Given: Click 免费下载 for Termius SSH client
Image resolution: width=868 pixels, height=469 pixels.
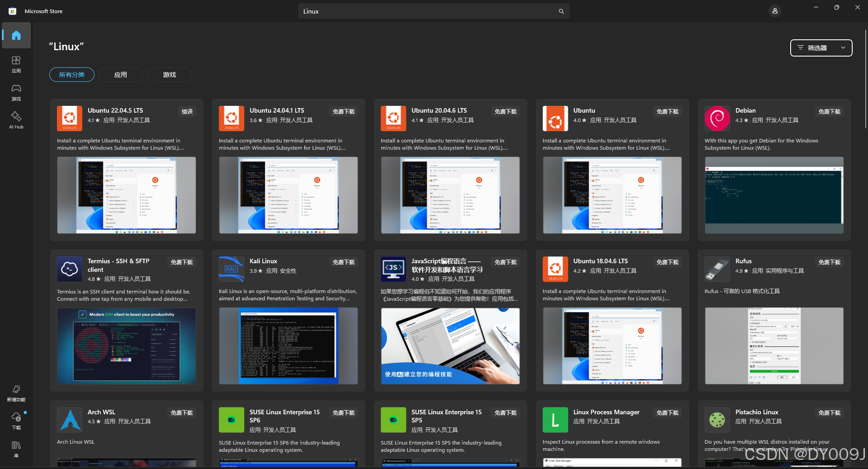Looking at the screenshot, I should click(182, 262).
